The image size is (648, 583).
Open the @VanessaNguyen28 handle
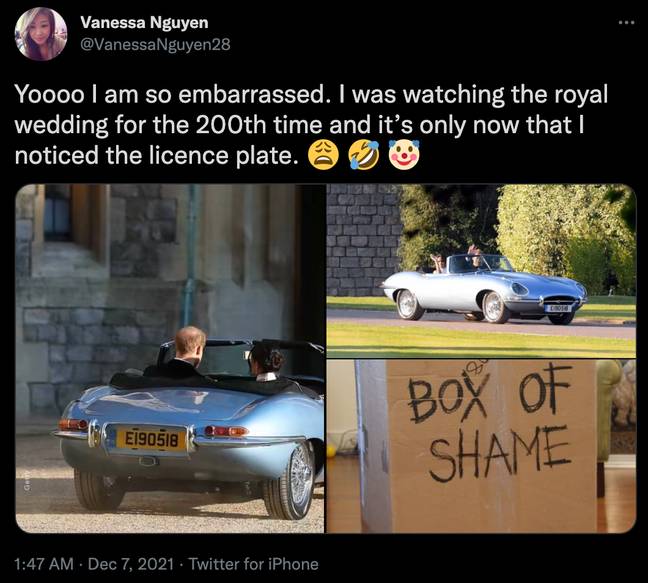click(155, 44)
